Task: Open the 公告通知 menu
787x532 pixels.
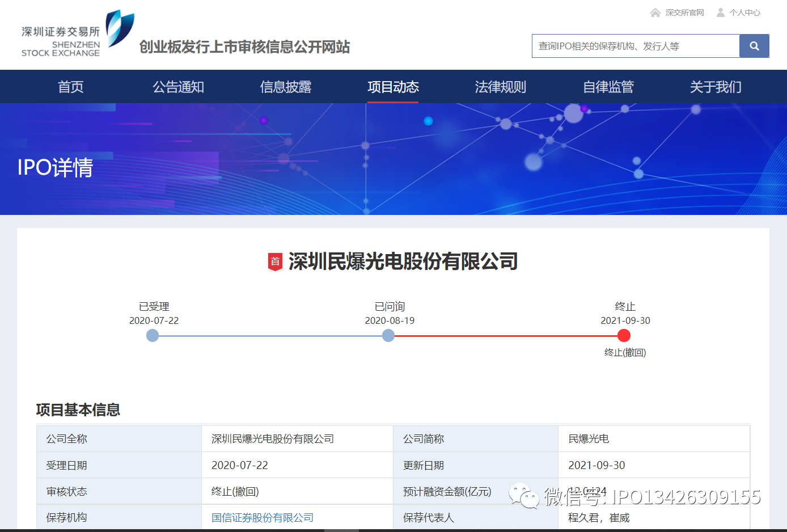Action: point(178,87)
